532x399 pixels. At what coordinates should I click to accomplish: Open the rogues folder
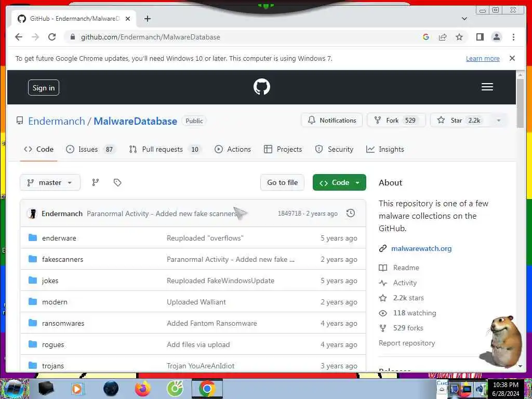coord(53,345)
